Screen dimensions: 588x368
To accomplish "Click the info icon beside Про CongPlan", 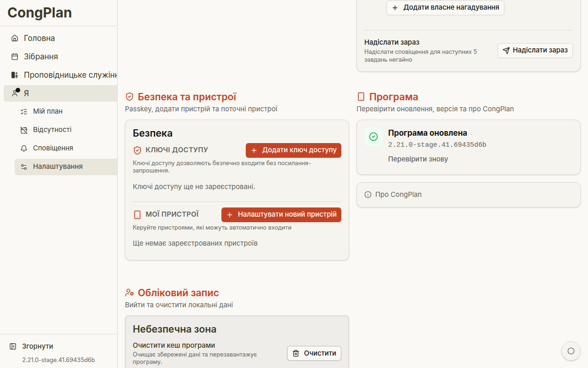I will click(367, 195).
